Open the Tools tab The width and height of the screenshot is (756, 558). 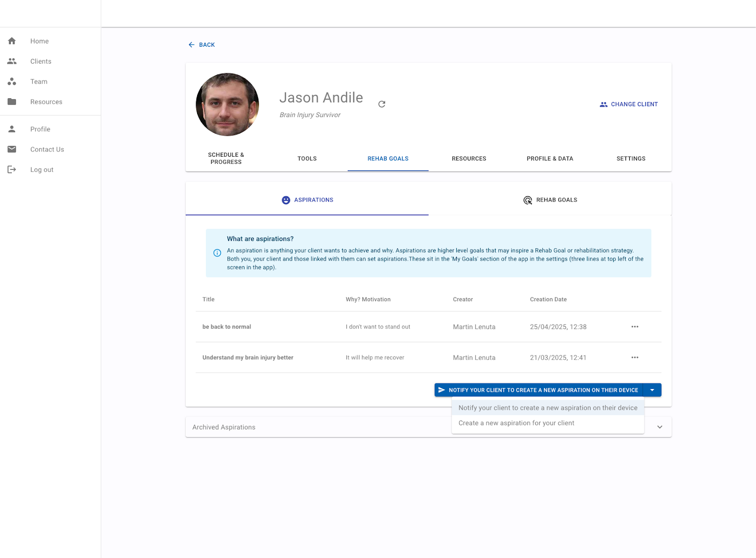tap(307, 159)
